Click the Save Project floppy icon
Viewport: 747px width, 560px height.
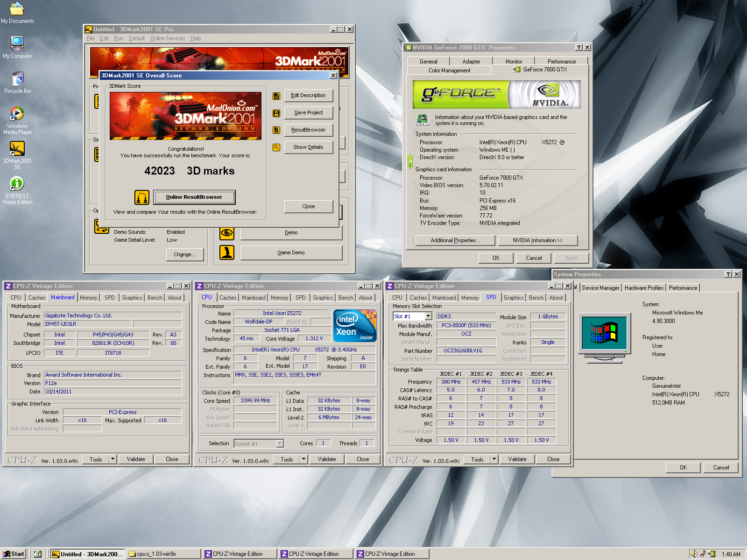tap(276, 113)
